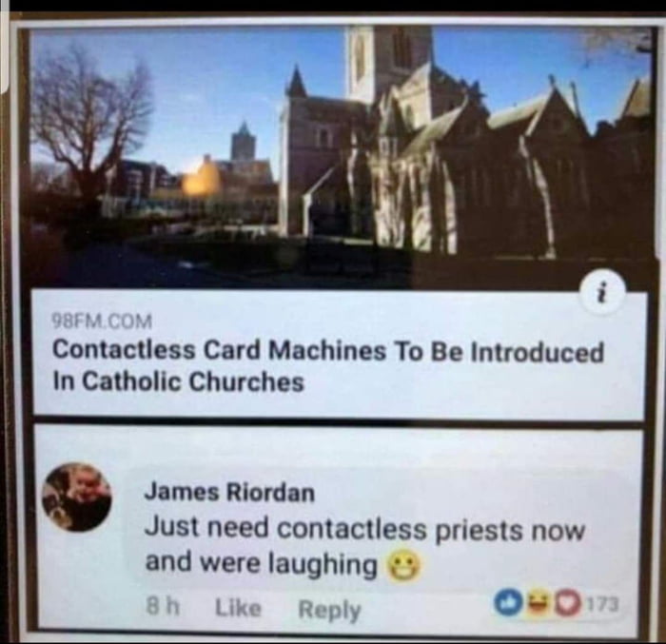Select the grinning emoji in the comment
666x644 pixels.
pos(404,566)
